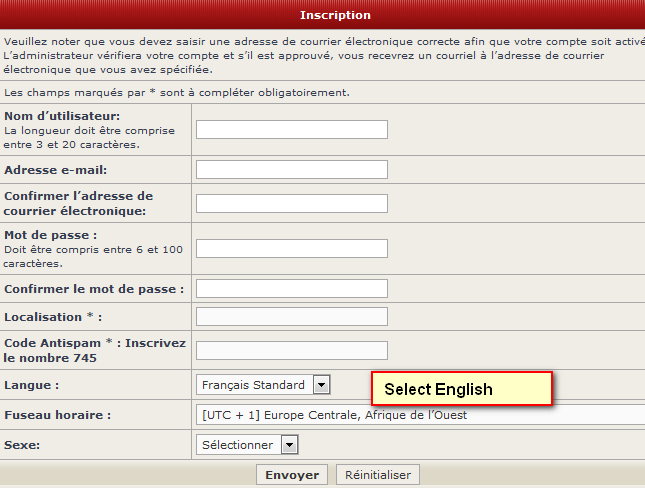Expand the Fuseau horaire timezone dropdown

click(x=420, y=414)
